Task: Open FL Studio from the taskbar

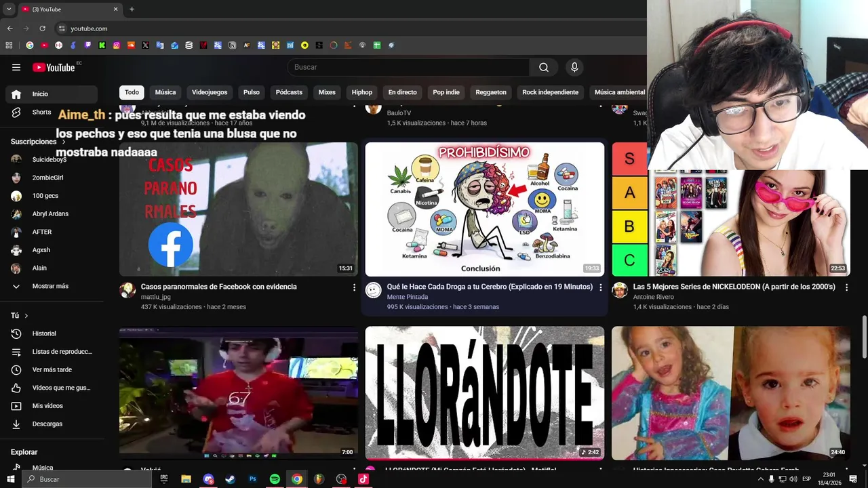Action: click(319, 479)
